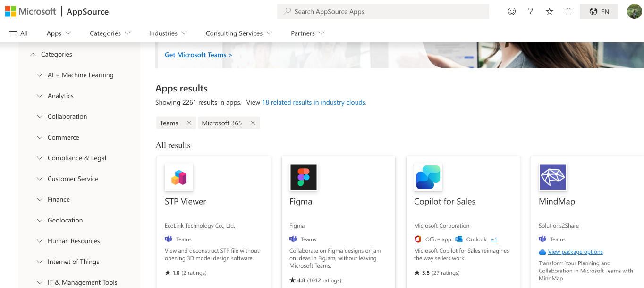This screenshot has height=288, width=644.
Task: Click the (27 ratings) text
Action: [446, 273]
